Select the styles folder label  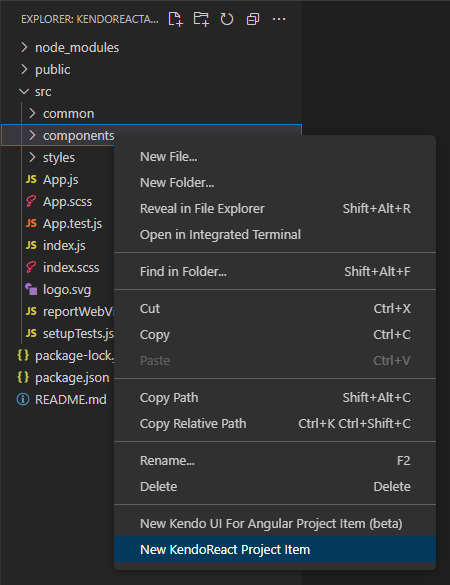59,158
